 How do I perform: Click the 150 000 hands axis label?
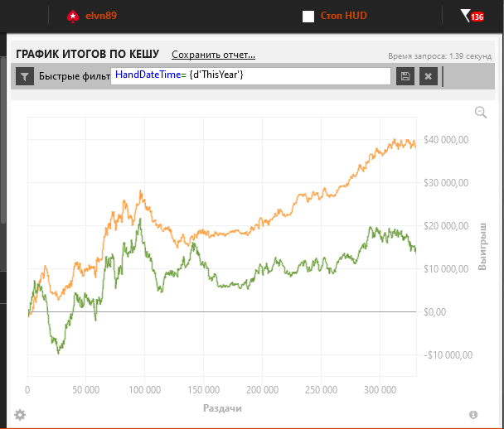[203, 390]
